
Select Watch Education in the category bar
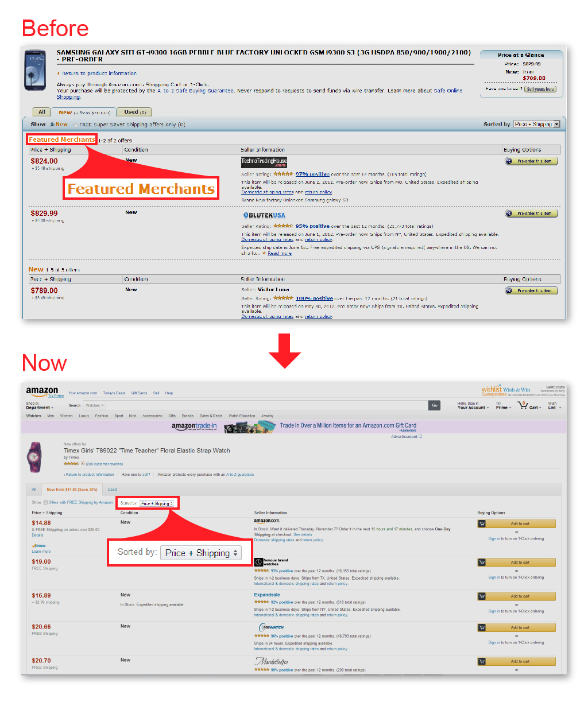[x=242, y=416]
